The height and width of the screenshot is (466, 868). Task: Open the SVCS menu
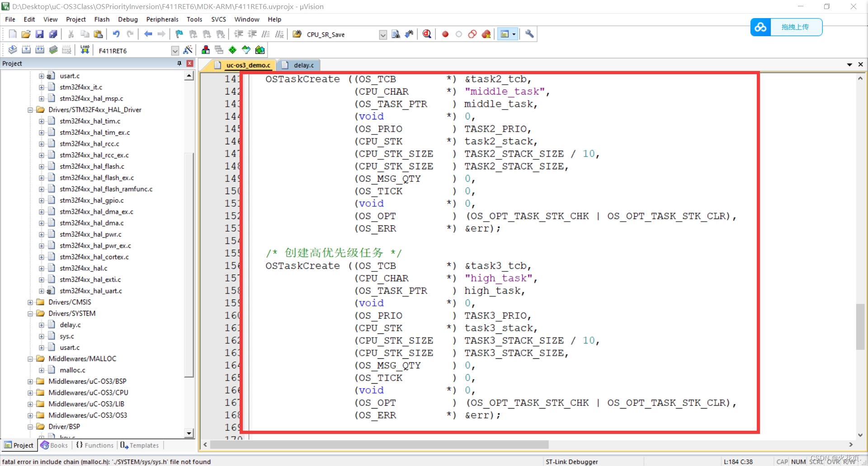pos(218,19)
